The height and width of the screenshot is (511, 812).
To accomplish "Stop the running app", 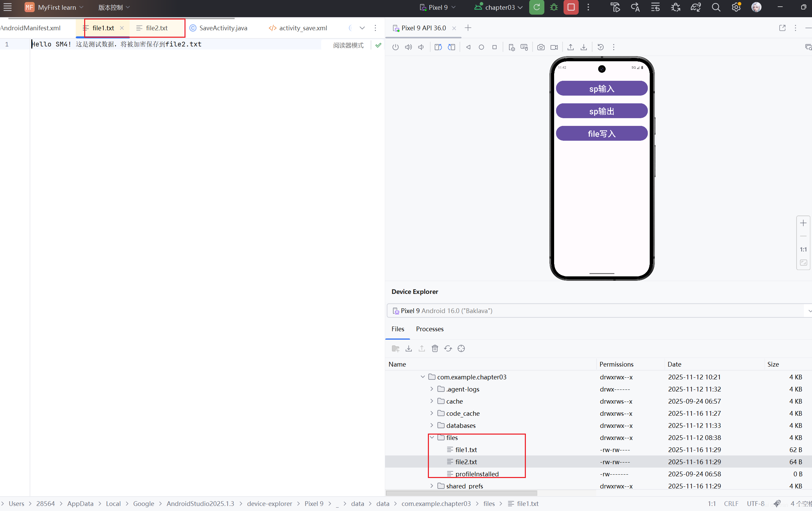I will point(571,7).
